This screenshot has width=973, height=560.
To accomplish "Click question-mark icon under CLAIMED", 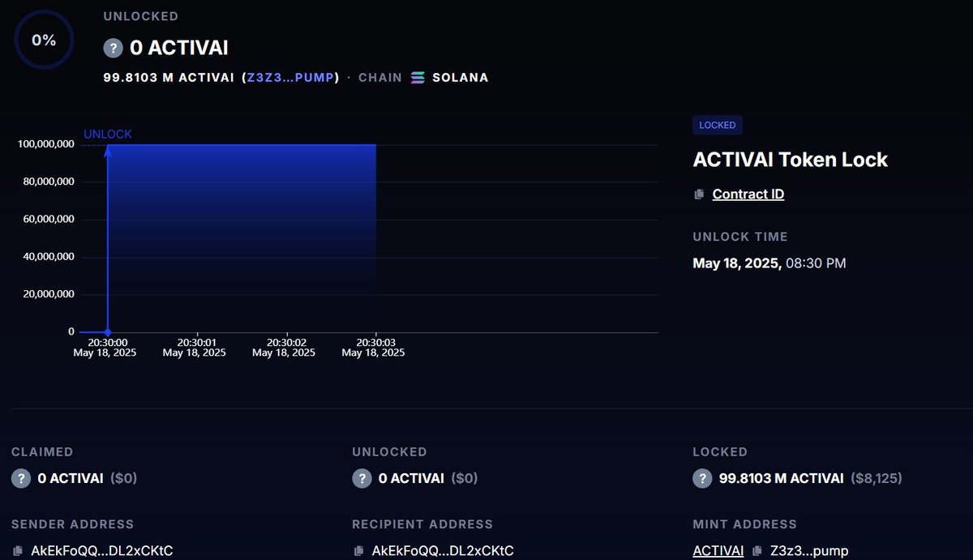I will pyautogui.click(x=21, y=478).
